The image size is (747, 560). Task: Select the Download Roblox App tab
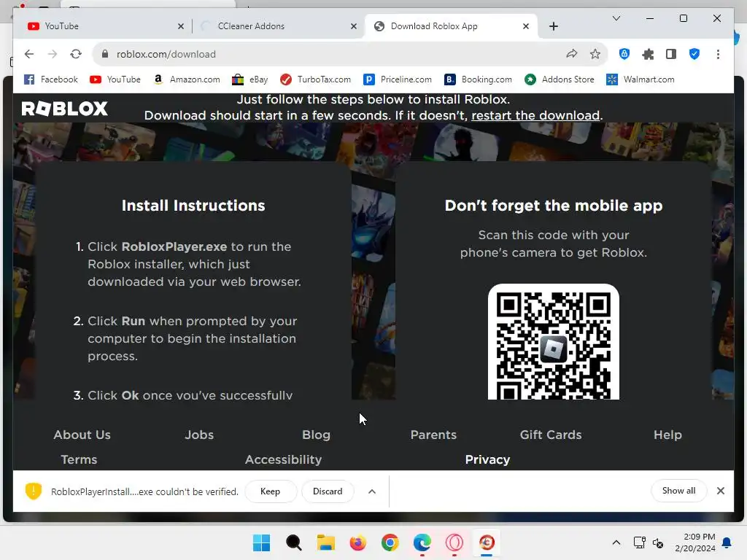click(451, 26)
